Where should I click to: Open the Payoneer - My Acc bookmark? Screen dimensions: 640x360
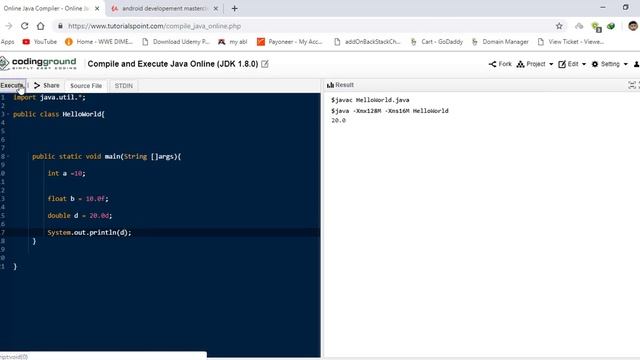pos(289,42)
